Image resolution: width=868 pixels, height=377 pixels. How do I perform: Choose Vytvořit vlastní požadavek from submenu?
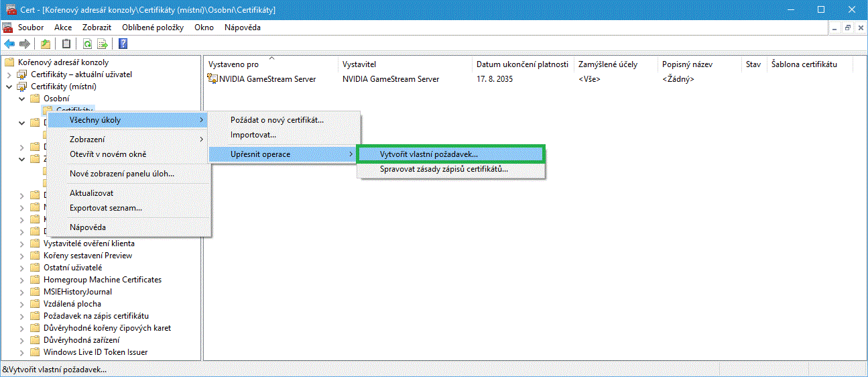[x=428, y=154]
